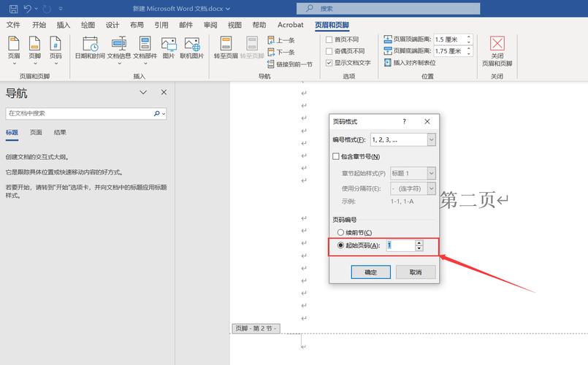
Task: Click the 页脚底端距离 value field
Action: pos(449,51)
